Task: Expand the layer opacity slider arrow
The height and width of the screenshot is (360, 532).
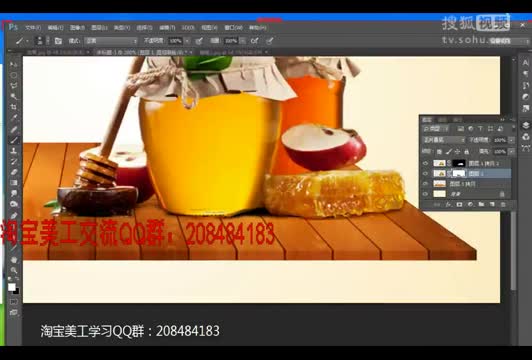Action: click(511, 140)
